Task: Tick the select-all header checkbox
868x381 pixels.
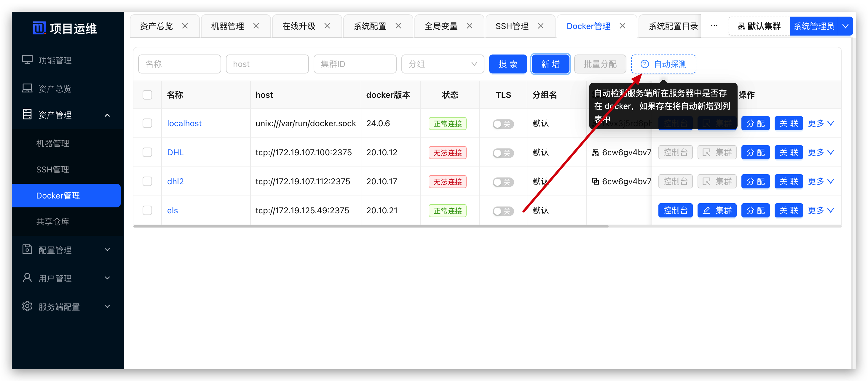Action: 147,95
